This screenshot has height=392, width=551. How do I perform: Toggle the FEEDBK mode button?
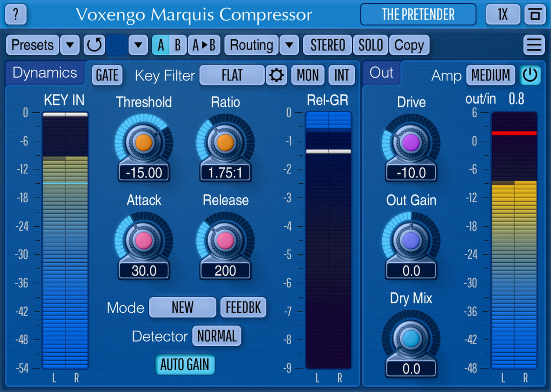[243, 308]
